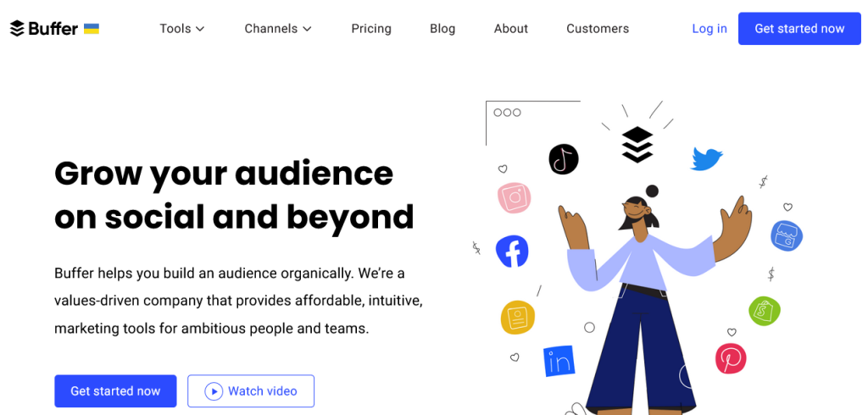
Task: Visit the Customers page
Action: (x=598, y=28)
